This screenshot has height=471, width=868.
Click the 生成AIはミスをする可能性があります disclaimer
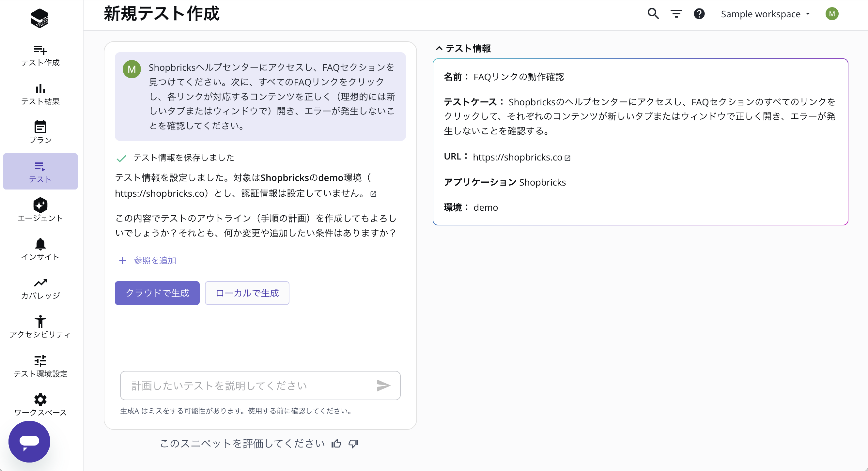click(x=236, y=411)
